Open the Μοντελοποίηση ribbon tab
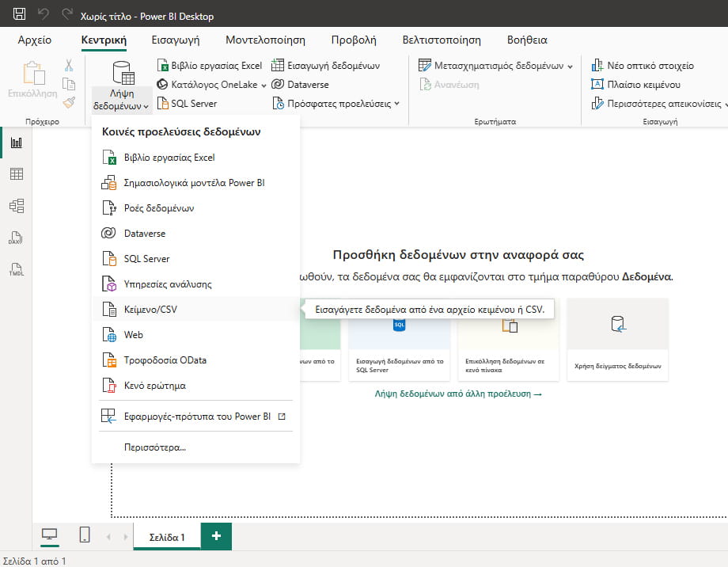 265,40
